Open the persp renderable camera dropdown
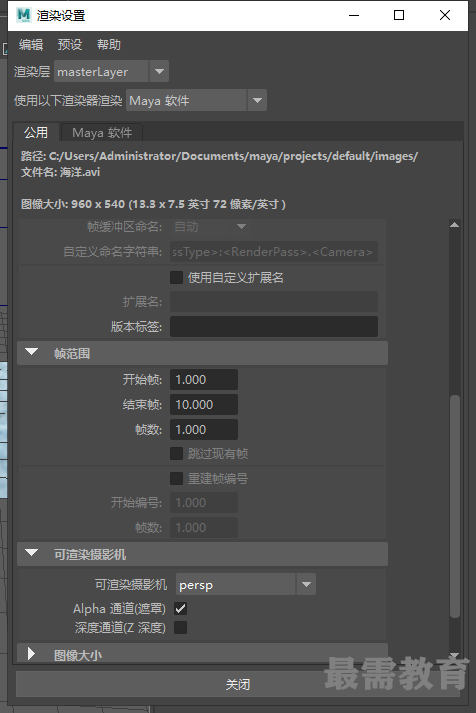This screenshot has height=713, width=476. click(x=246, y=585)
